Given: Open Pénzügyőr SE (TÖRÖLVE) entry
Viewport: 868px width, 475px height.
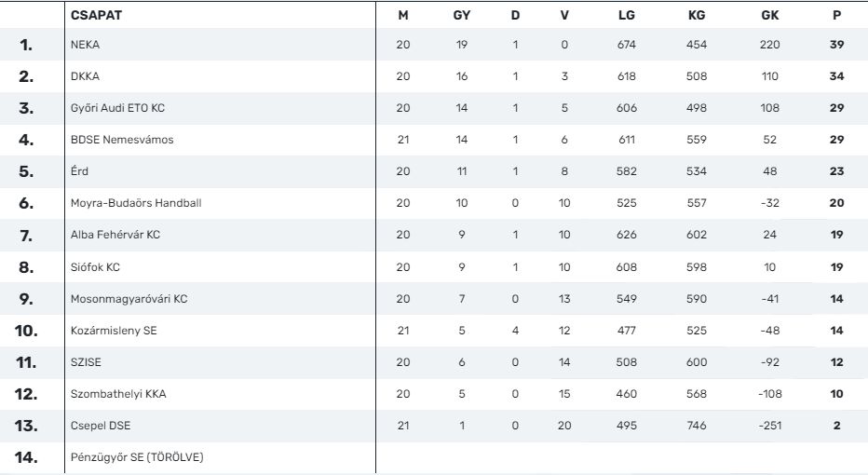Looking at the screenshot, I should pos(137,457).
